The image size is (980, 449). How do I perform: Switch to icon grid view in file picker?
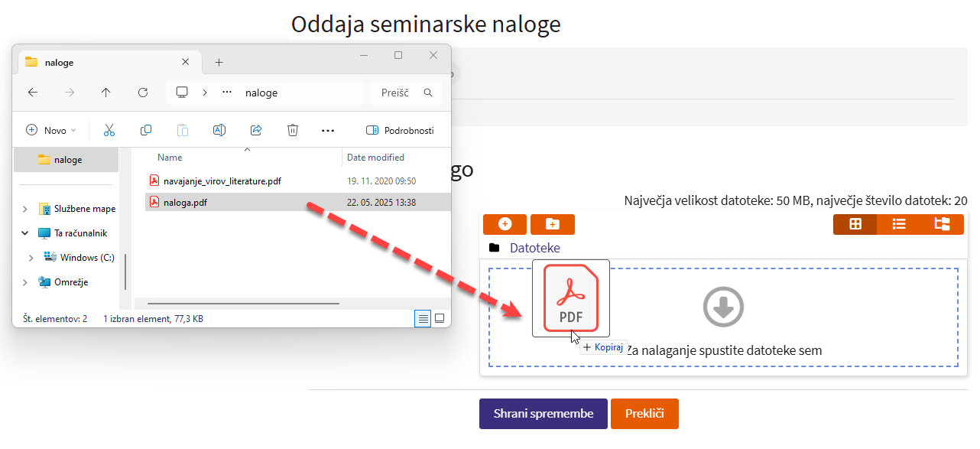click(855, 224)
